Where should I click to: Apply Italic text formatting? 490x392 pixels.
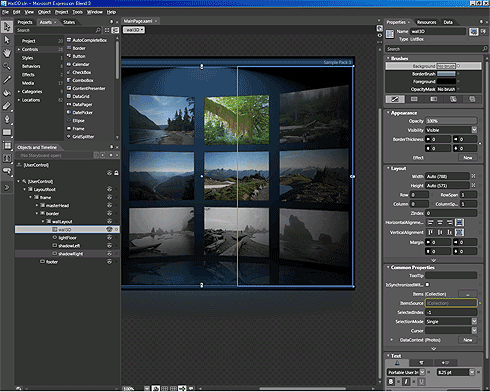(406, 382)
